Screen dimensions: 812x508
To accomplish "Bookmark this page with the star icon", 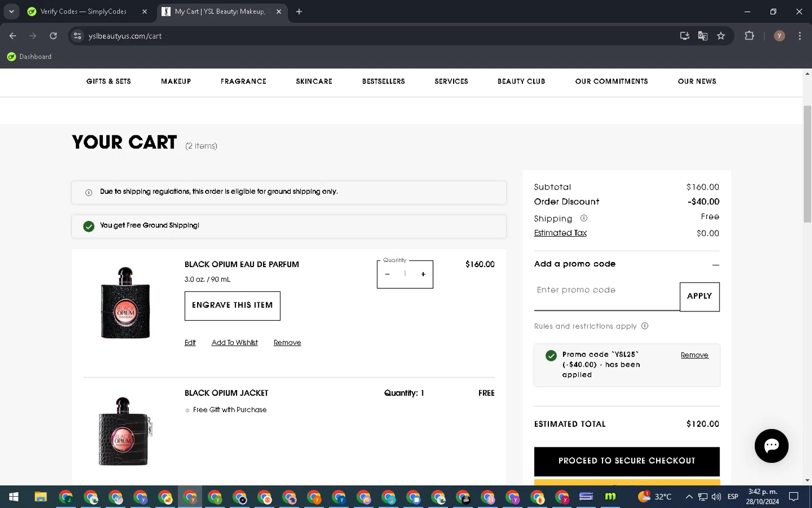I will [x=721, y=36].
